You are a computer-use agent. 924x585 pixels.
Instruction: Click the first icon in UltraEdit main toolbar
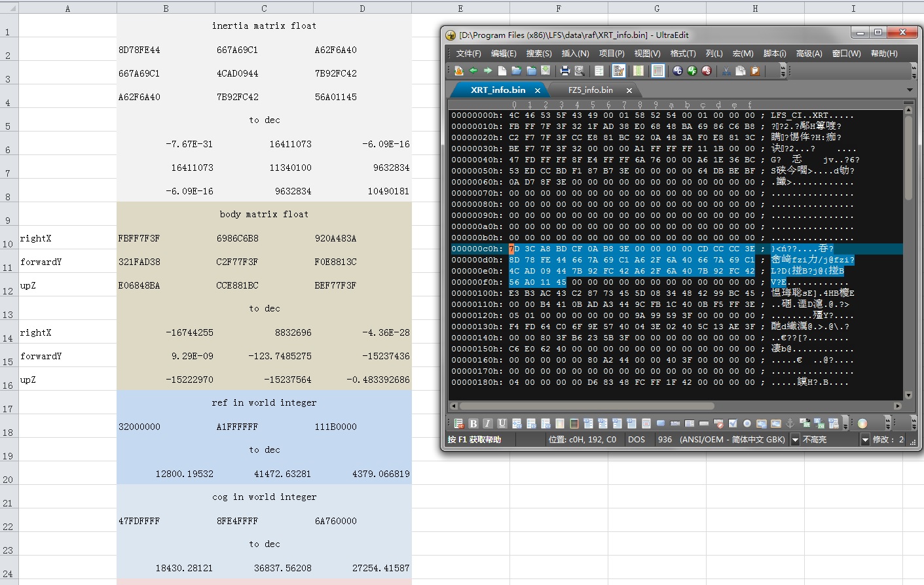tap(459, 71)
